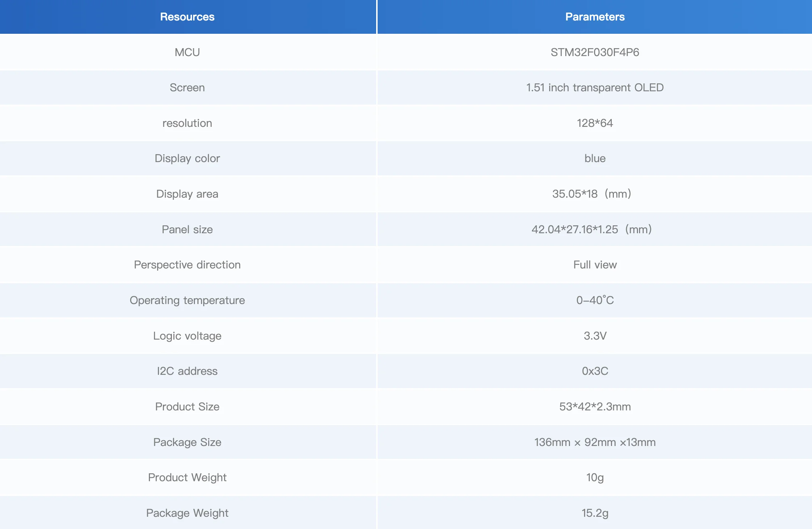Click the 15.2g package weight value
812x529 pixels.
595,513
